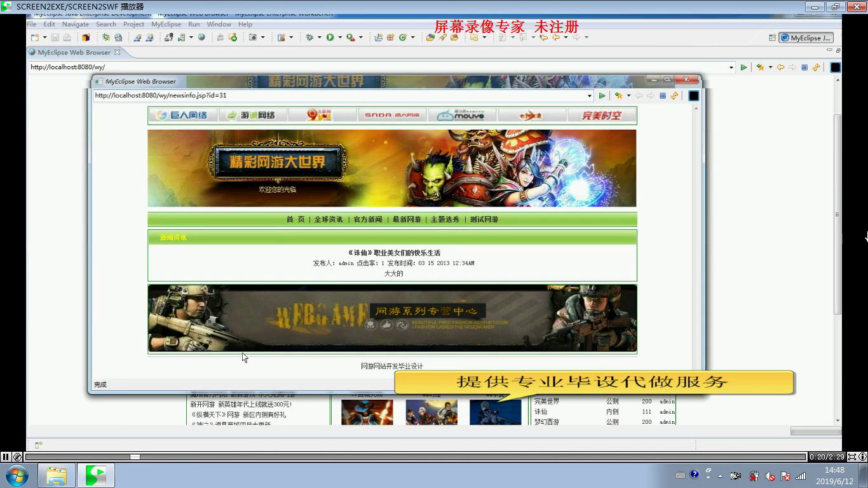The image size is (868, 488).
Task: Click the popup browser green Go icon
Action: click(x=602, y=96)
